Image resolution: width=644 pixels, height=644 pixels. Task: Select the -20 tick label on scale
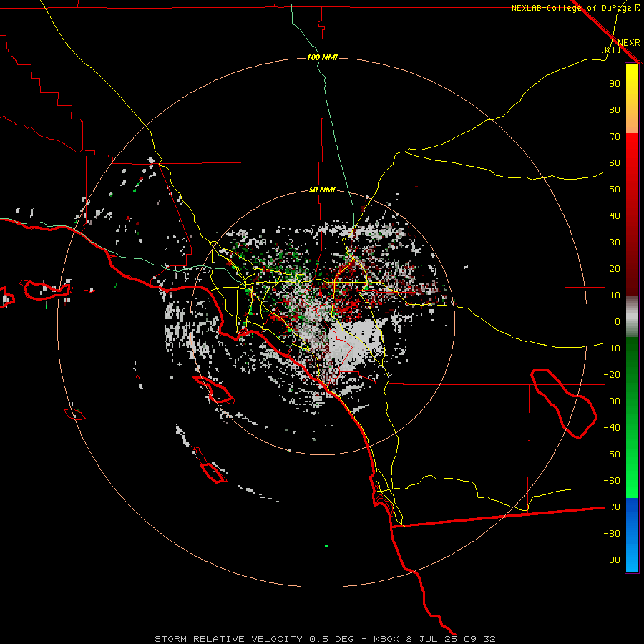pos(612,374)
